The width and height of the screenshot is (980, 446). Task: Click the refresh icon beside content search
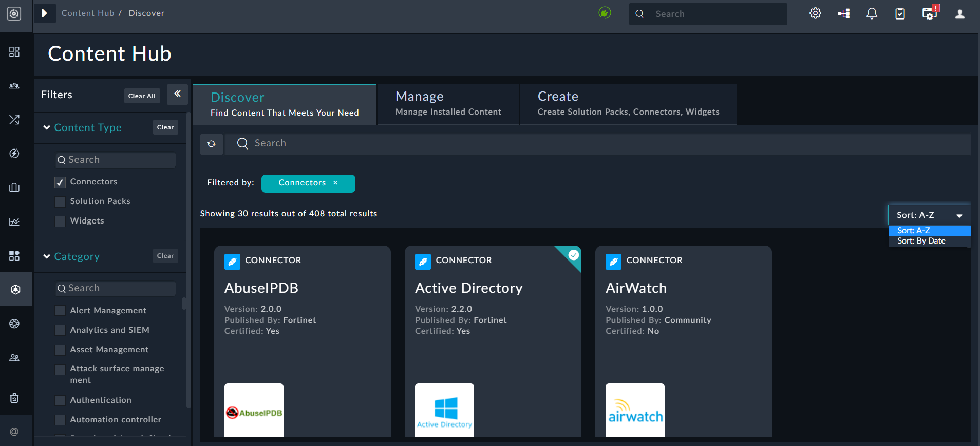point(212,144)
